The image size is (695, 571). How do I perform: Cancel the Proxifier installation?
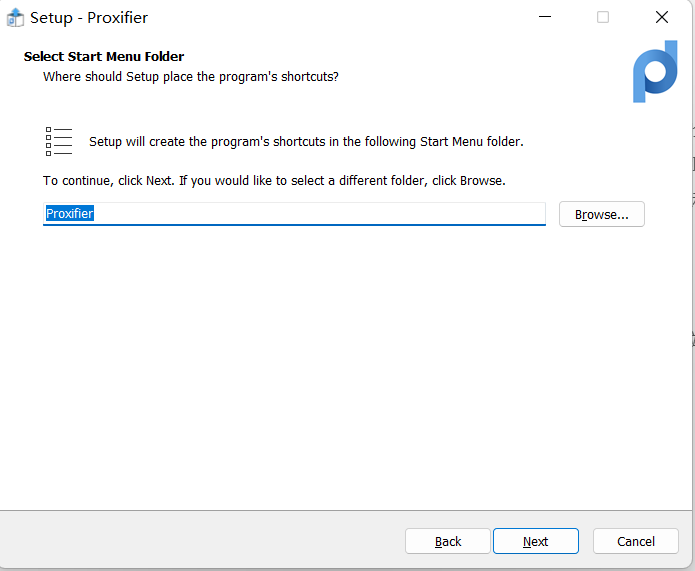635,541
